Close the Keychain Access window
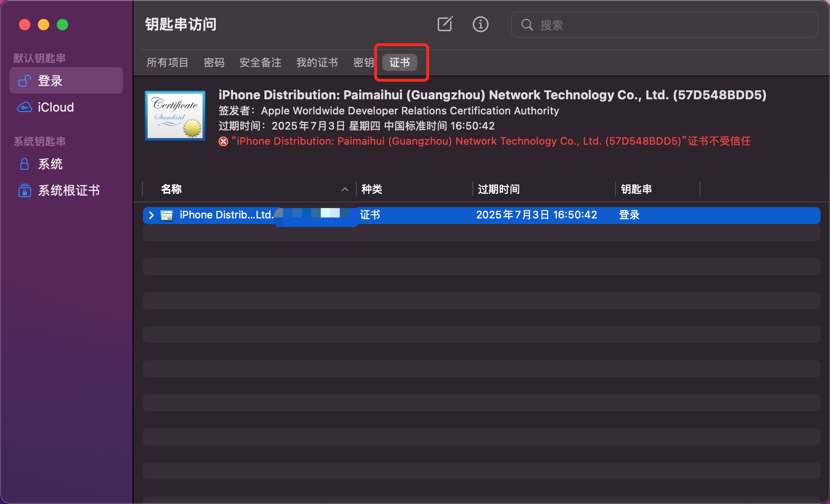 pyautogui.click(x=25, y=25)
